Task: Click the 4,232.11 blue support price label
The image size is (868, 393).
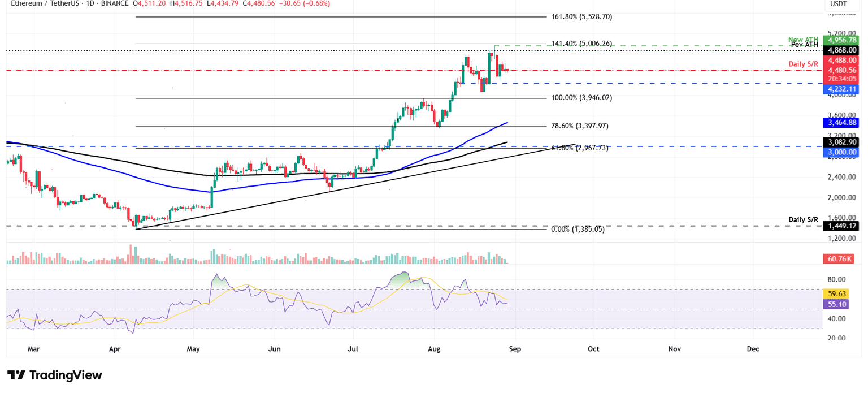Action: tap(841, 89)
